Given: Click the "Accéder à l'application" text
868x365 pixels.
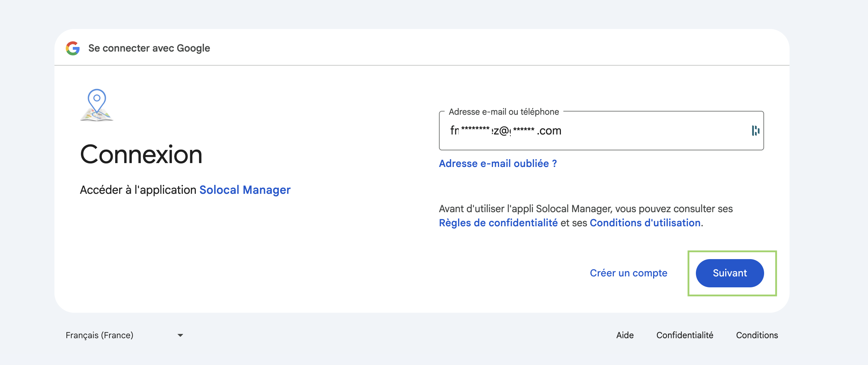Looking at the screenshot, I should [x=138, y=190].
